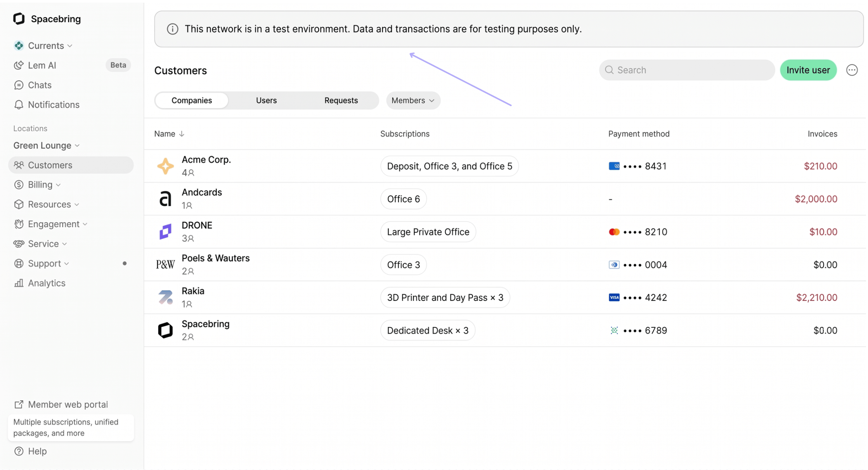Image resolution: width=868 pixels, height=470 pixels.
Task: Click the payment icon next to 6789
Action: click(x=614, y=330)
